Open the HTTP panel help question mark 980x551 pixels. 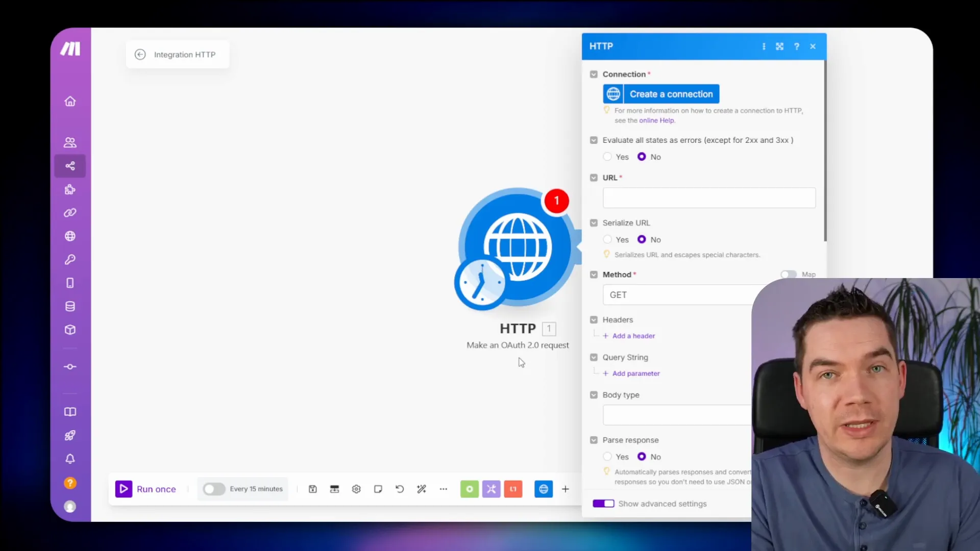797,46
